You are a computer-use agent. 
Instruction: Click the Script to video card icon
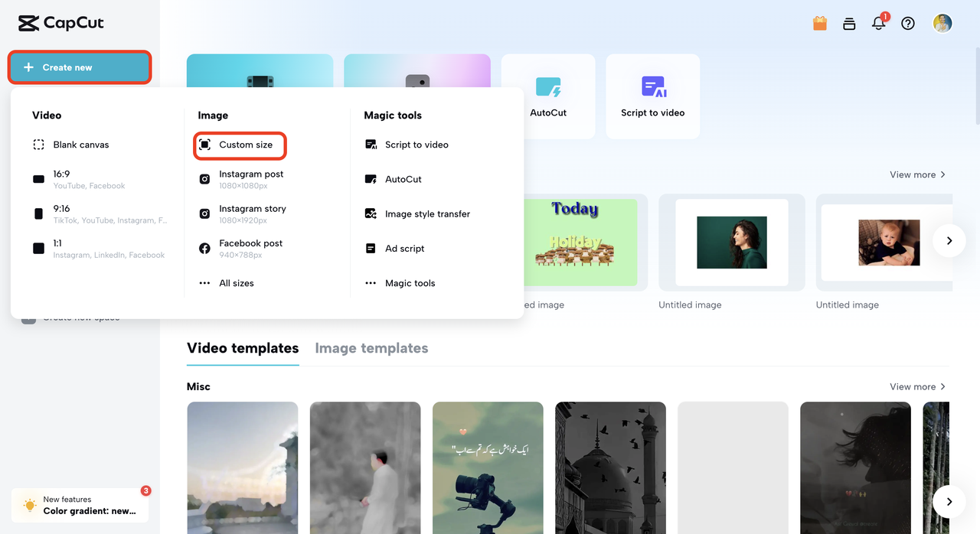tap(653, 86)
